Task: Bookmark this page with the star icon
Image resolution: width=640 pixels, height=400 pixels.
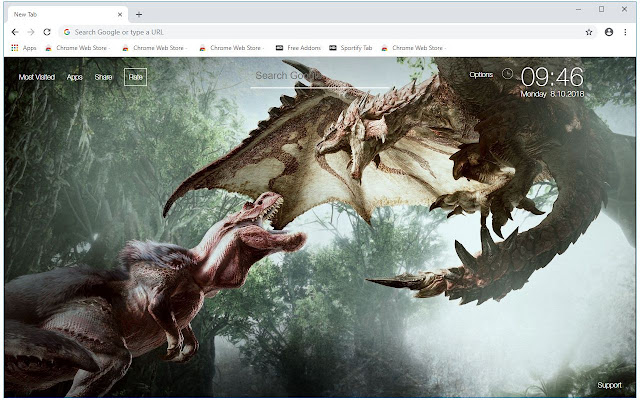Action: tap(589, 32)
